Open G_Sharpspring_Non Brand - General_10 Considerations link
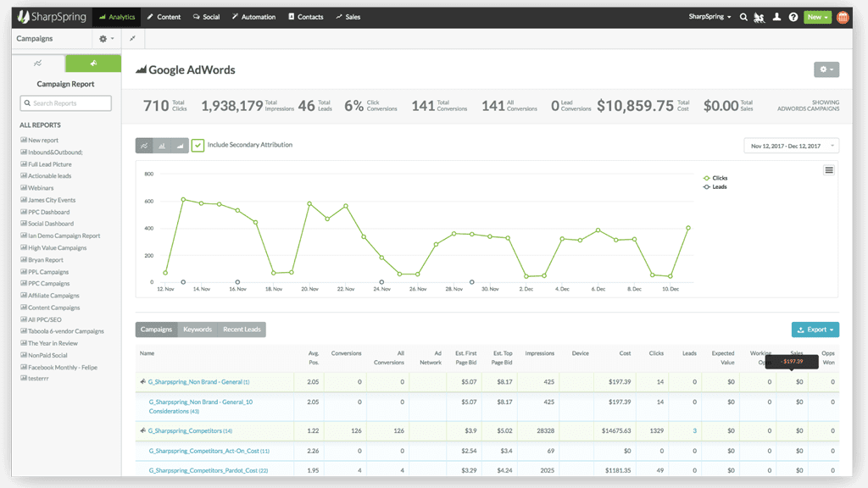Screen dimensions: 868x488 (x=200, y=407)
